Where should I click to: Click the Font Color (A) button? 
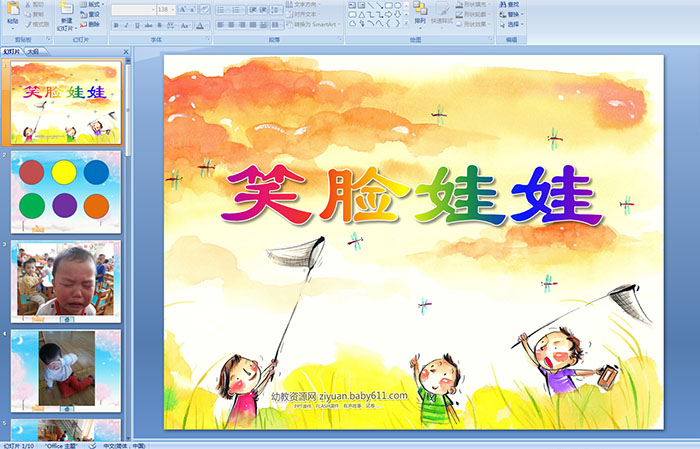[x=200, y=26]
